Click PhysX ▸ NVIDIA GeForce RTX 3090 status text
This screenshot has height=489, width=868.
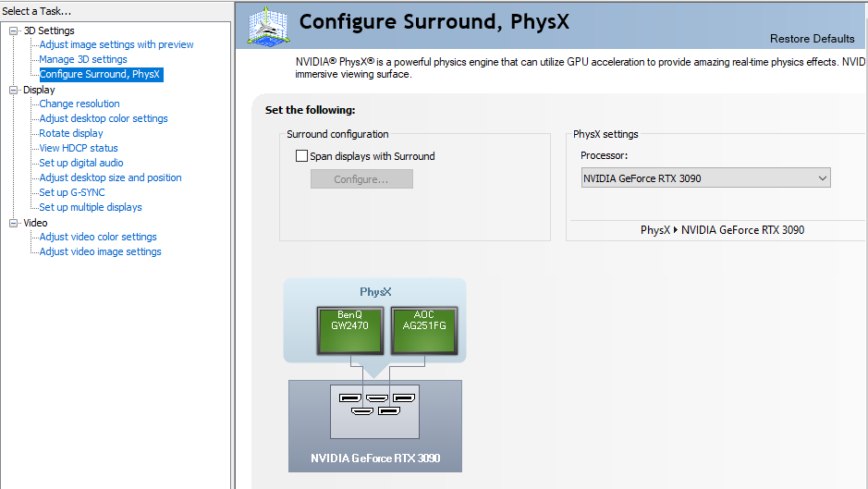tap(723, 230)
